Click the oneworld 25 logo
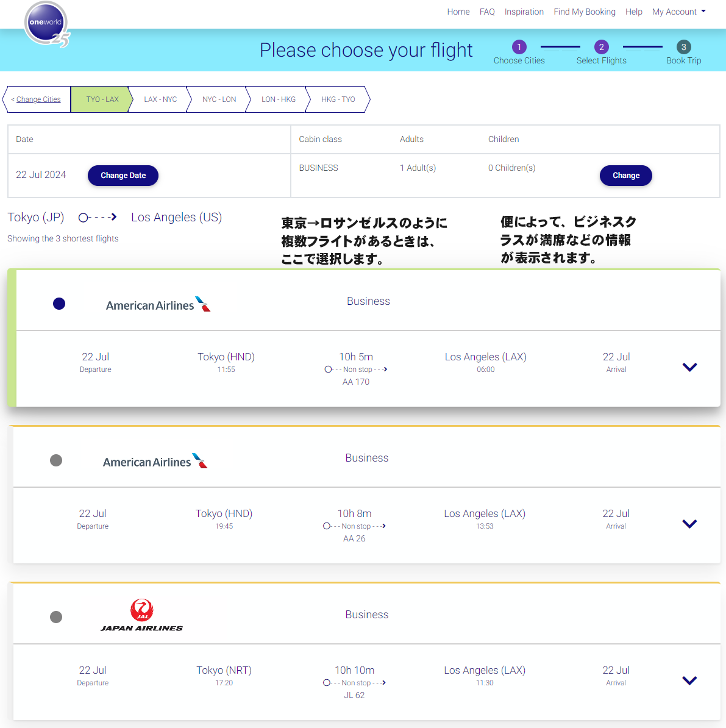The width and height of the screenshot is (726, 728). pyautogui.click(x=46, y=24)
